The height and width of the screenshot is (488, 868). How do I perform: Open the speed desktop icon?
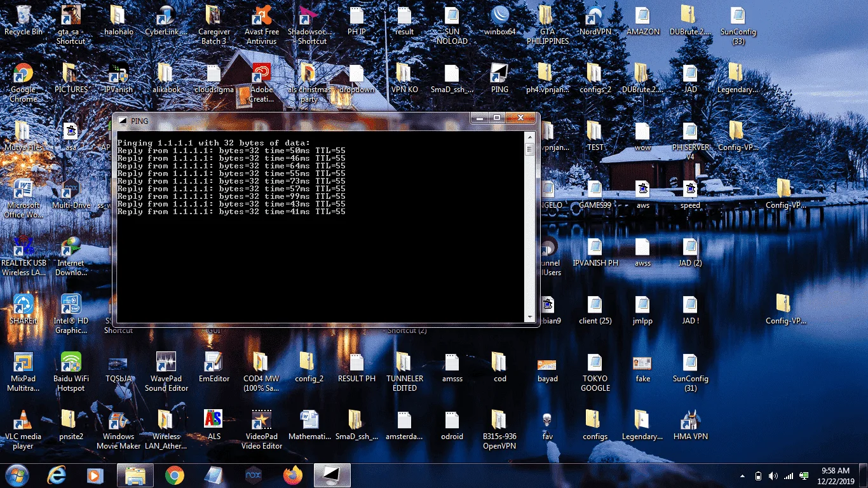point(691,194)
